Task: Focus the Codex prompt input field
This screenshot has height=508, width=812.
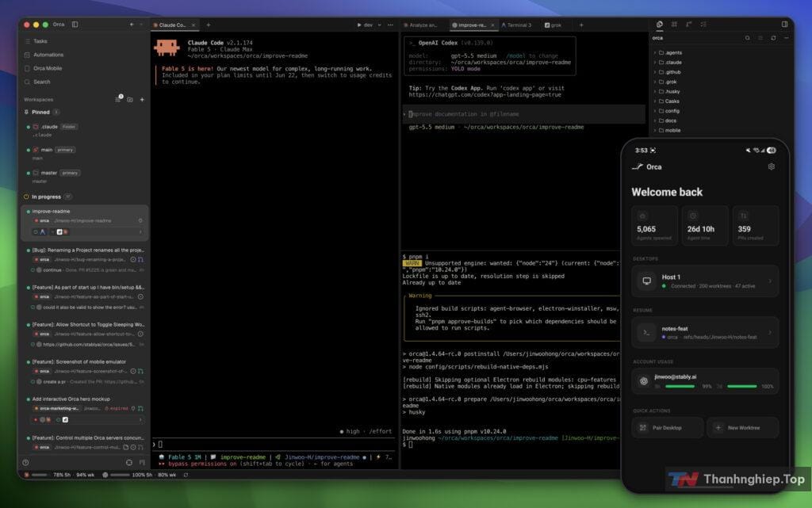Action: pos(523,114)
